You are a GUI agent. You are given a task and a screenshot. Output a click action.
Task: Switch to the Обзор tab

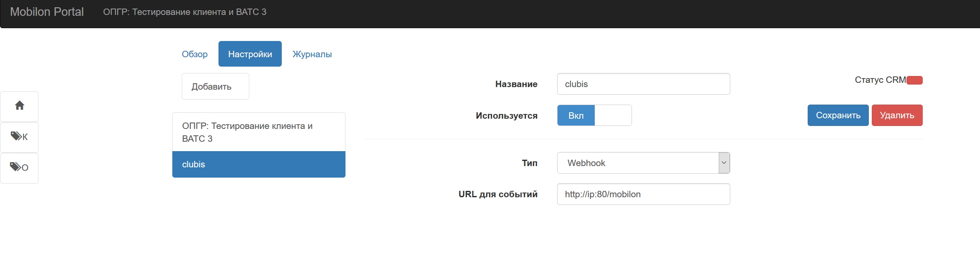[x=195, y=54]
